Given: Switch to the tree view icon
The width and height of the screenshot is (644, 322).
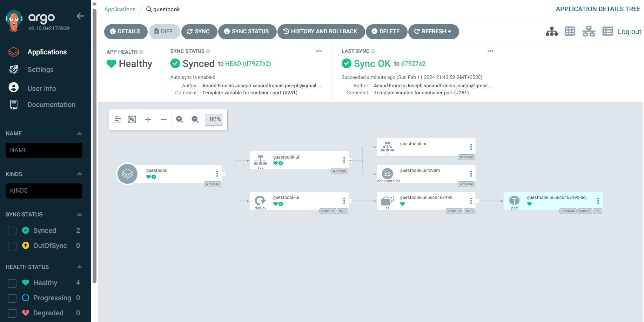Looking at the screenshot, I should point(552,32).
